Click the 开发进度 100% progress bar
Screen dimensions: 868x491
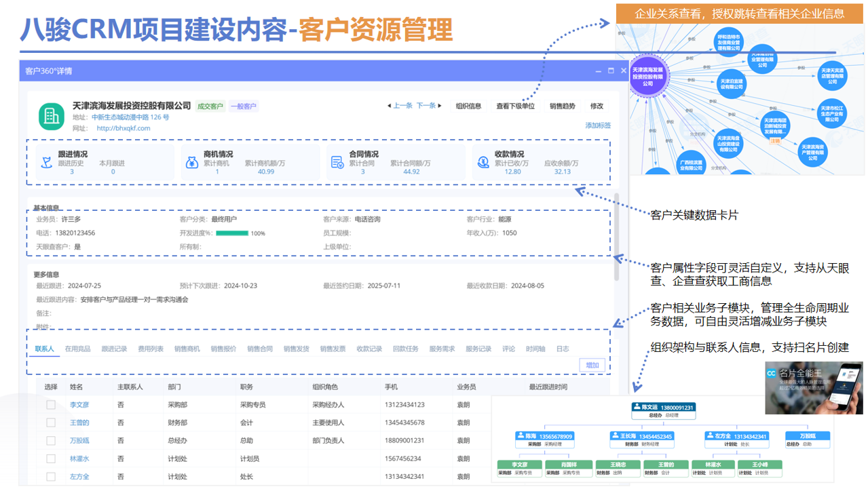point(231,233)
